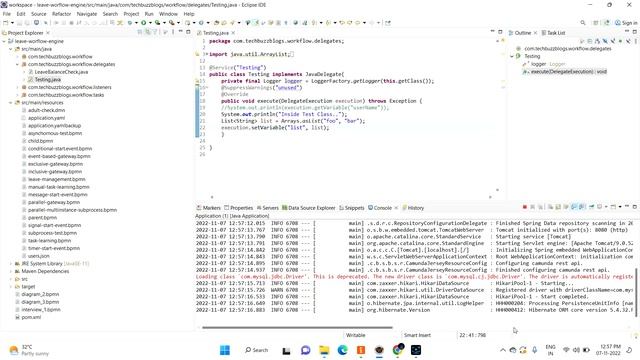This screenshot has width=640, height=360.
Task: Click the Console horizontal scrollbar
Action: [297, 327]
